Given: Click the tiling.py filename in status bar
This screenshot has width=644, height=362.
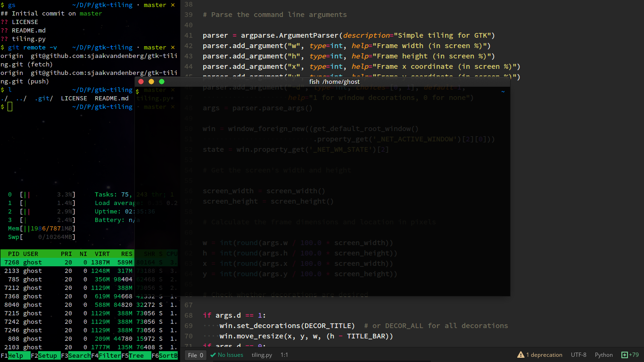Looking at the screenshot, I should coord(262,355).
